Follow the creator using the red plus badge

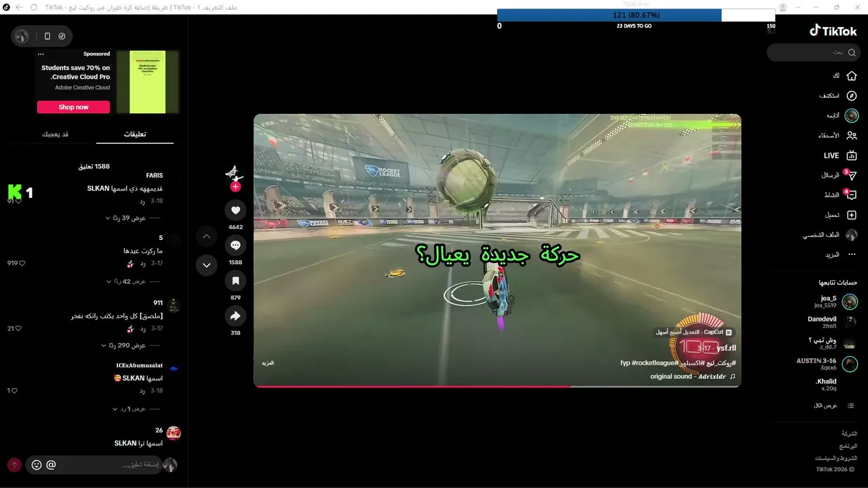pyautogui.click(x=235, y=186)
